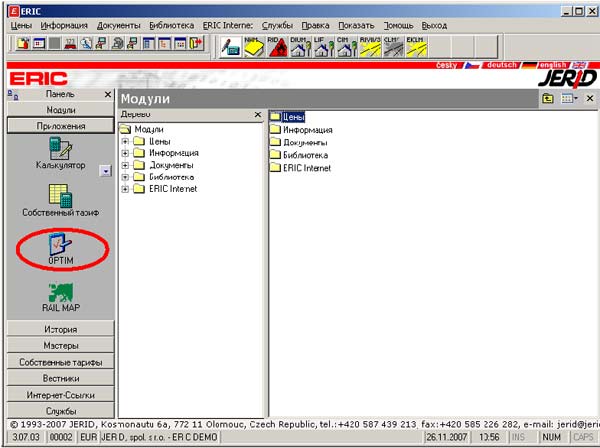Open the view mode dropdown in Модули header
Screen dimensions: 600x448
pos(569,99)
